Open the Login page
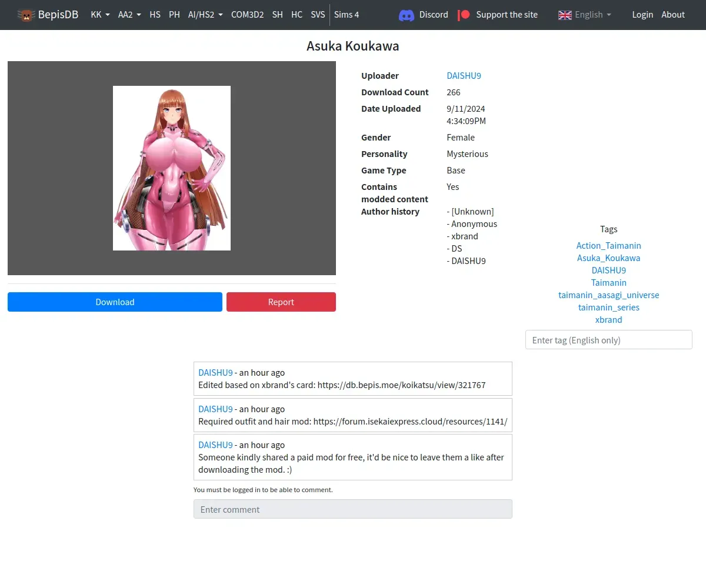 (x=642, y=15)
